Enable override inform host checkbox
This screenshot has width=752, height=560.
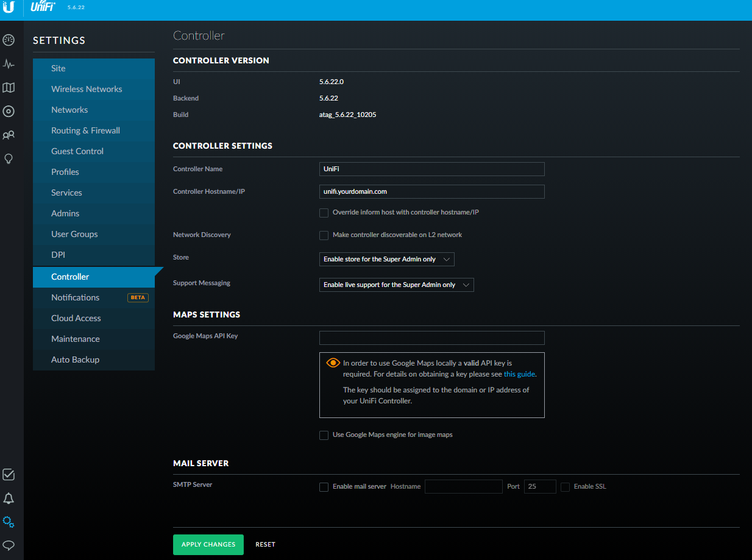point(324,213)
